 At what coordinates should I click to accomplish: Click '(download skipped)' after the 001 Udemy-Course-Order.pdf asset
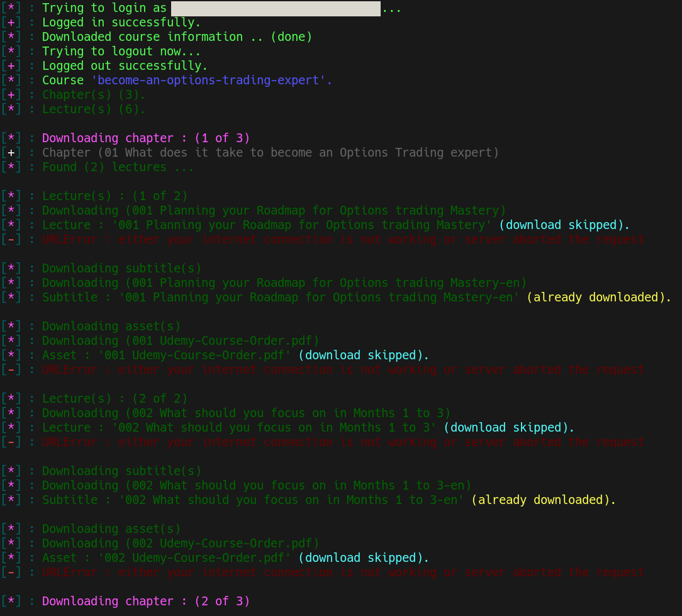tap(360, 355)
